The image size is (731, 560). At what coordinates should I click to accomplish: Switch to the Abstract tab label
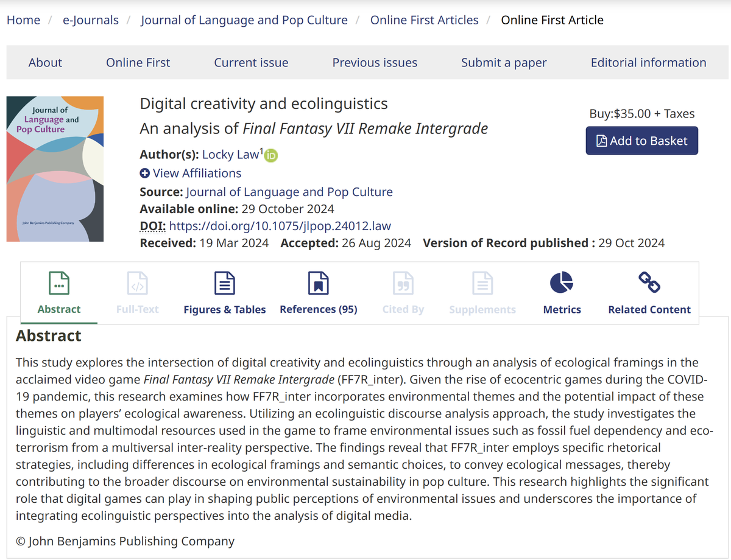(59, 309)
